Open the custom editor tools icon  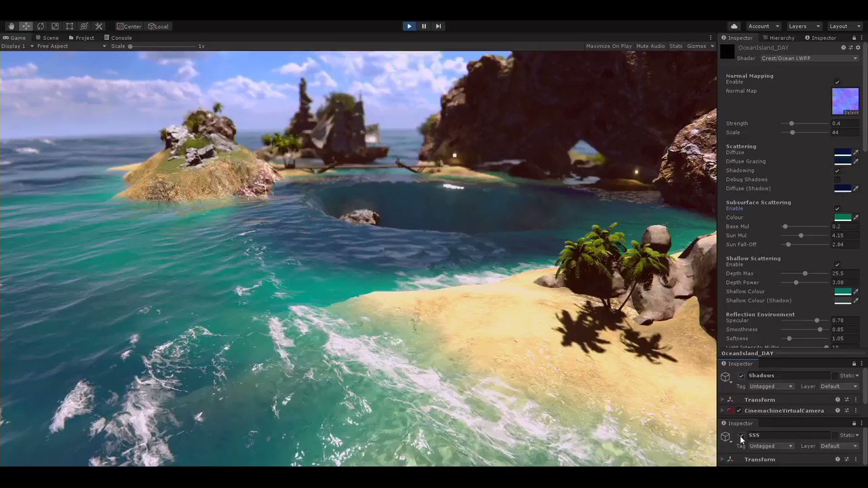tap(99, 26)
